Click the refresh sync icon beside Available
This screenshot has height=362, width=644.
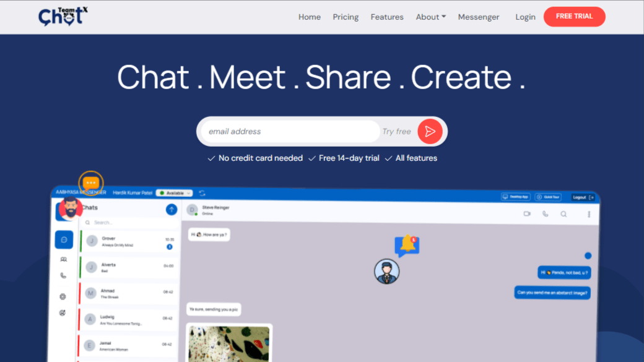tap(202, 194)
